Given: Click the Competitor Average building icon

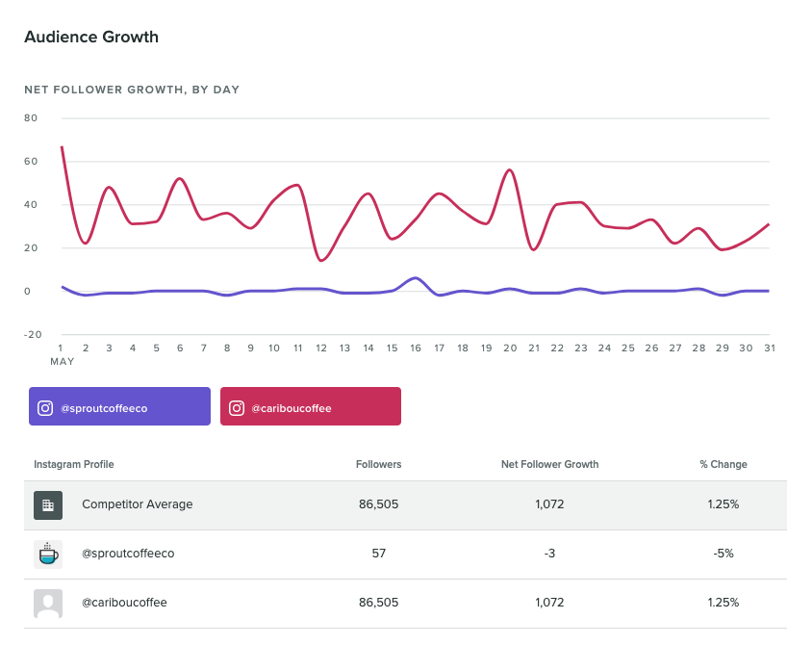Looking at the screenshot, I should point(48,504).
